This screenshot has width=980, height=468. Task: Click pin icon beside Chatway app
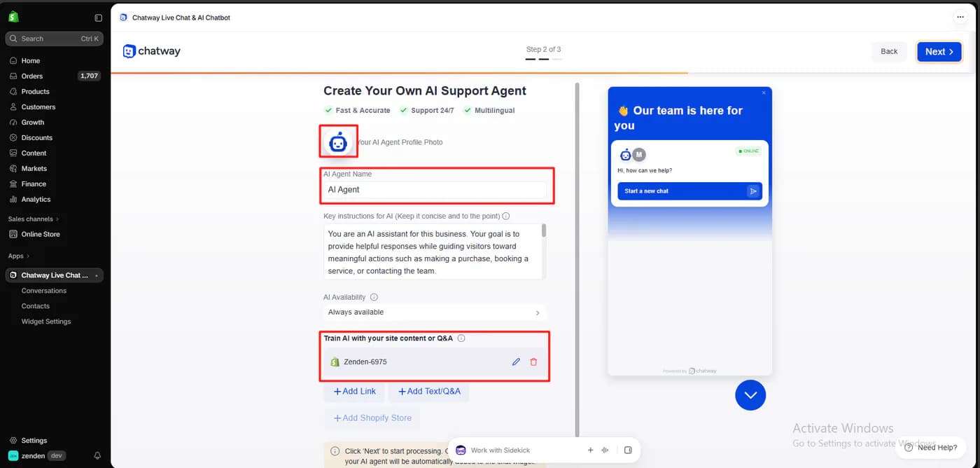[x=97, y=276]
